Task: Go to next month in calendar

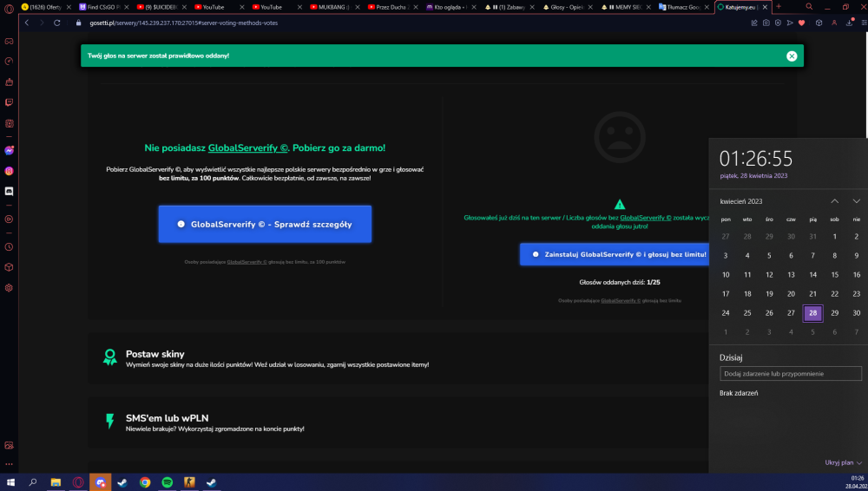Action: 857,201
